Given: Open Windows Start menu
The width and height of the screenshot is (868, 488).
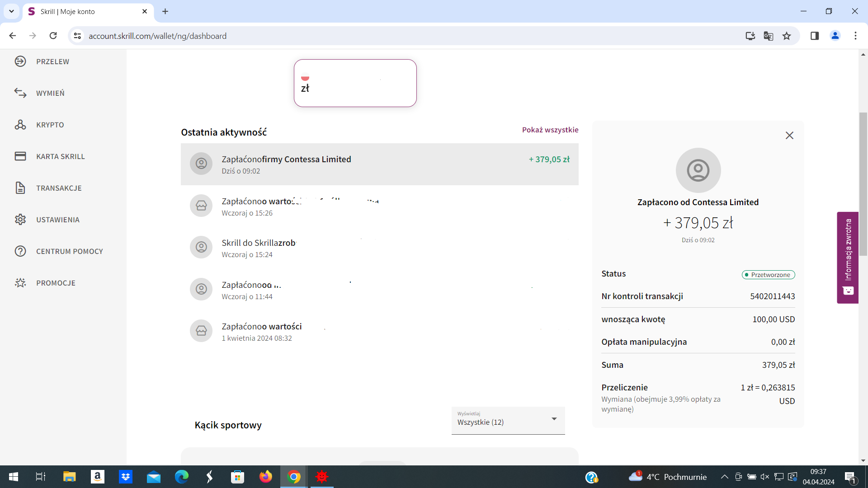Looking at the screenshot, I should click(x=14, y=477).
